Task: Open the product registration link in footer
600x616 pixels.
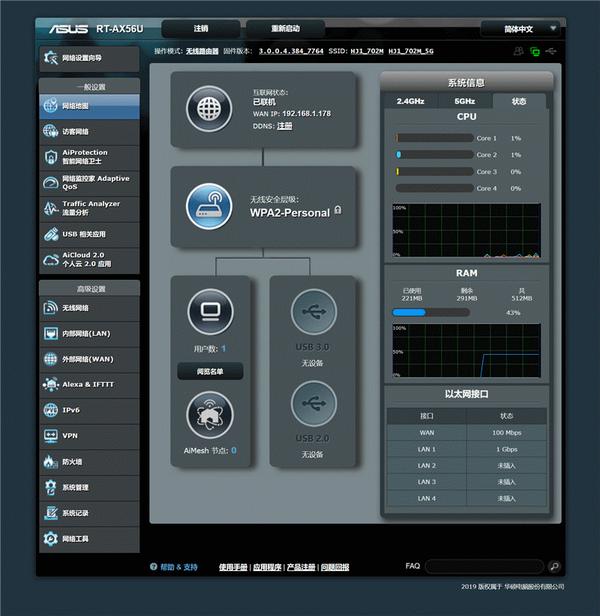Action: [301, 567]
